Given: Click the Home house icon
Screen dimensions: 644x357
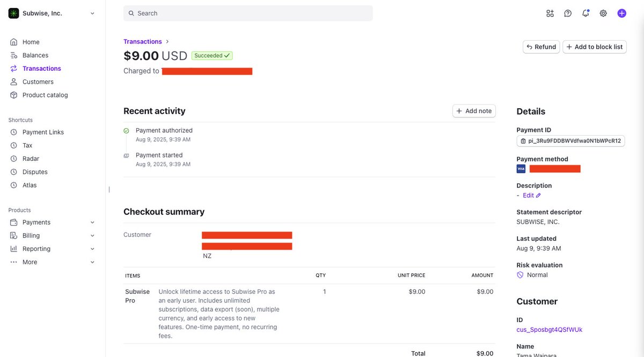Looking at the screenshot, I should point(14,42).
